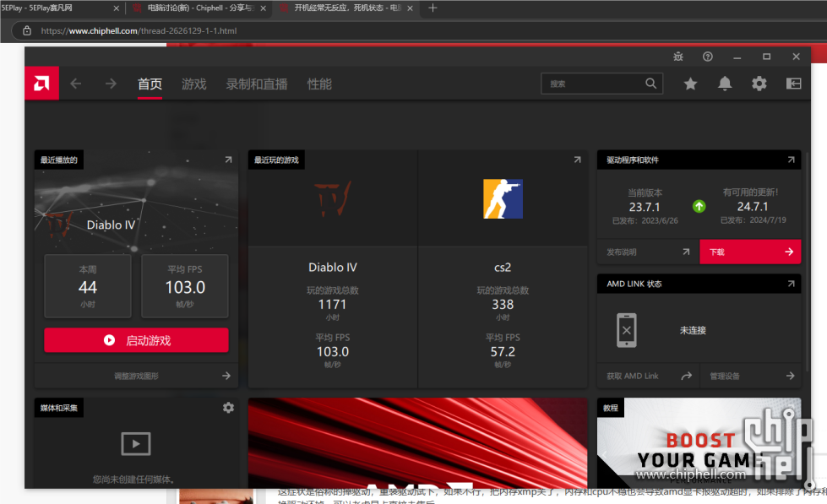
Task: Close the 电脑讨论 browser tab
Action: click(x=263, y=8)
